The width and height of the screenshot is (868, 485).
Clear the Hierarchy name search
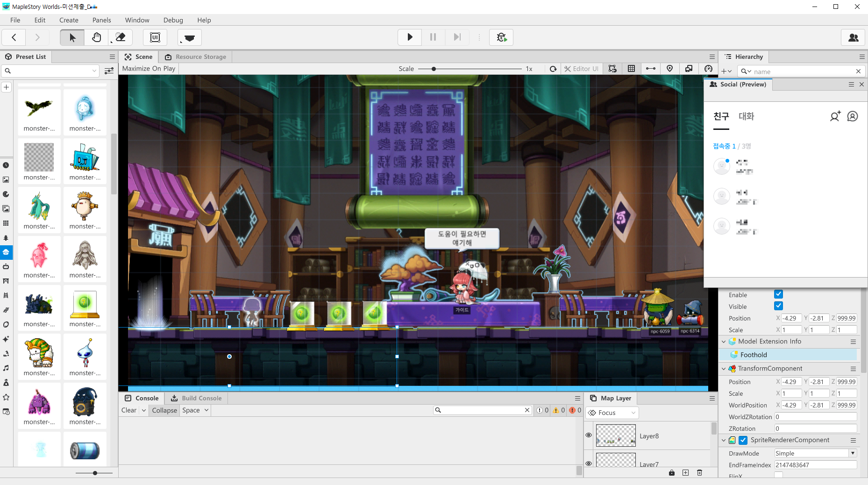[858, 71]
